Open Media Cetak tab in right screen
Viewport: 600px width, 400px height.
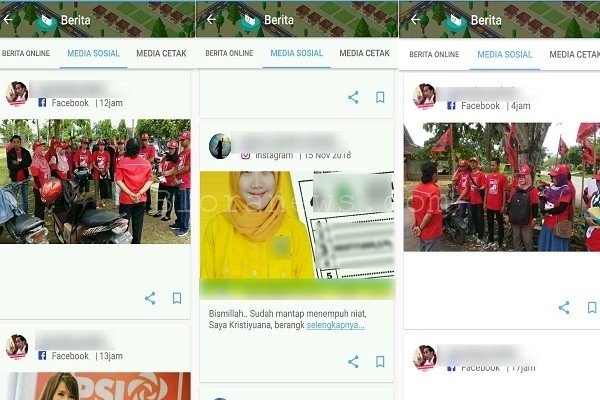[x=574, y=54]
